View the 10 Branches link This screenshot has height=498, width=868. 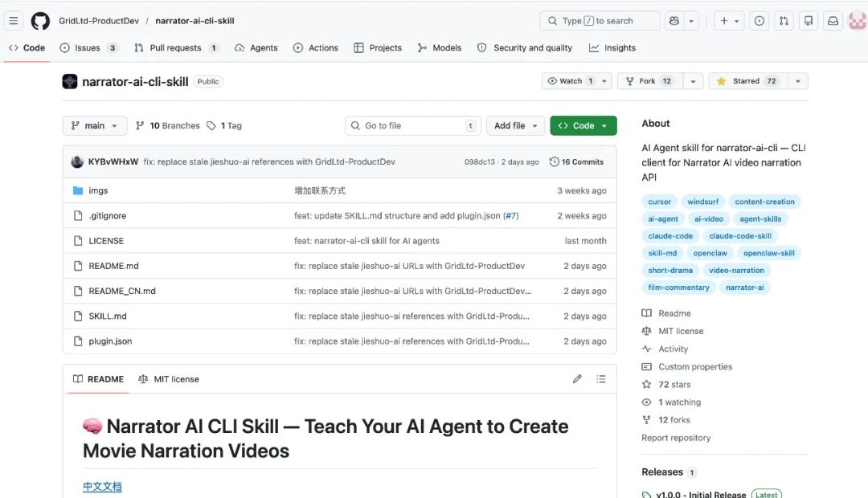point(168,125)
